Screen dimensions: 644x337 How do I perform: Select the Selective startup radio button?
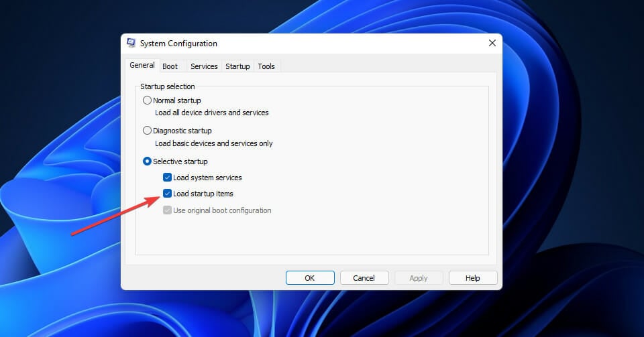click(x=147, y=161)
